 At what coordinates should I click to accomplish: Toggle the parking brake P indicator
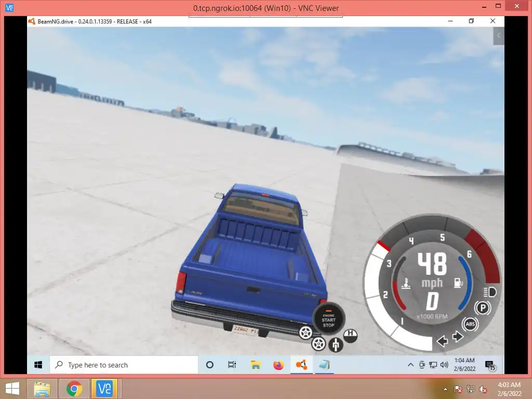coord(483,308)
